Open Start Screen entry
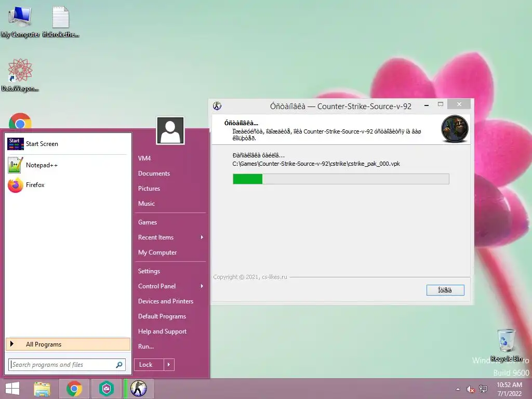Viewport: 532px width, 399px height. [68, 144]
